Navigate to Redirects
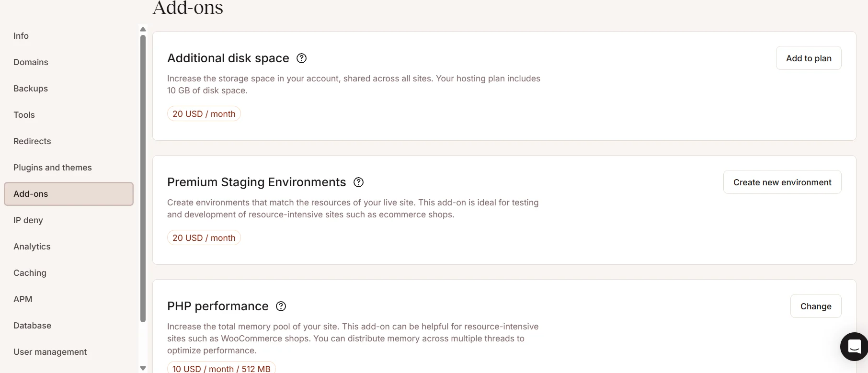This screenshot has height=373, width=868. [32, 141]
